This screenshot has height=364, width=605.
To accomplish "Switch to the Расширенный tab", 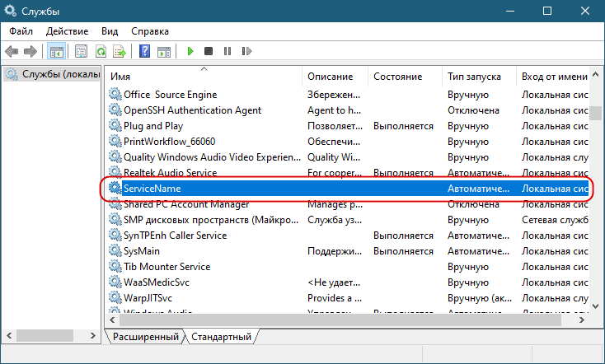I will click(x=145, y=337).
